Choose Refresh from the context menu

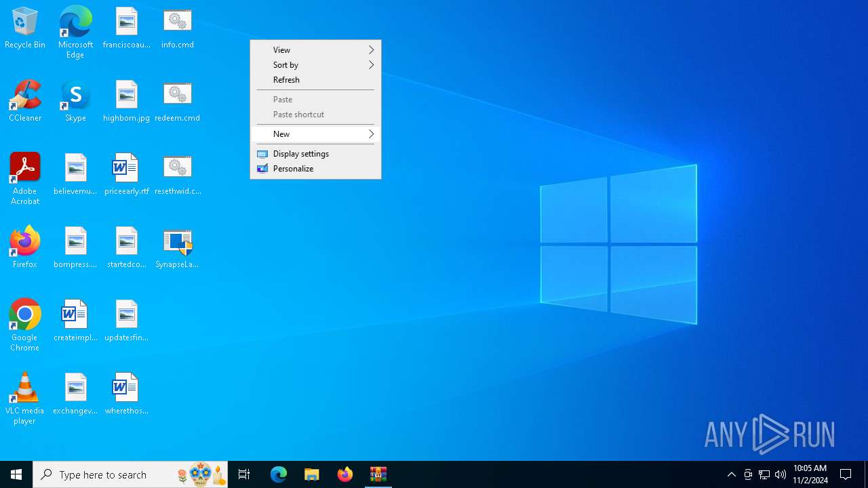pyautogui.click(x=315, y=80)
